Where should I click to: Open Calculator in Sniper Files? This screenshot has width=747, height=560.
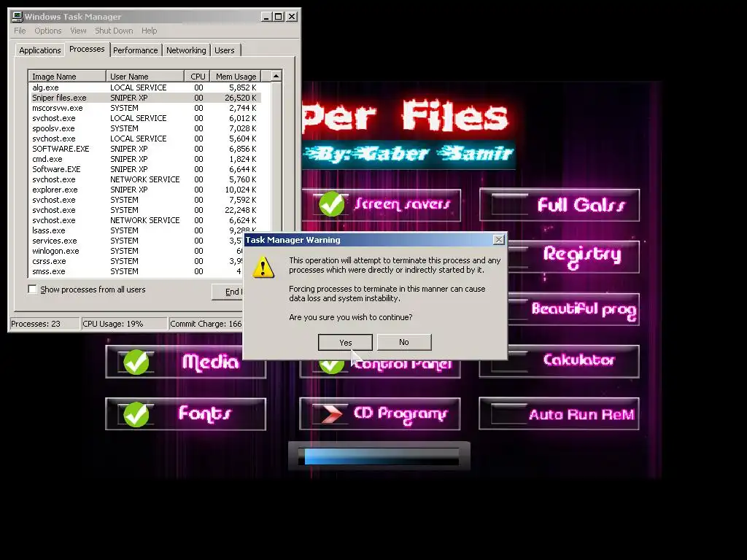[560, 362]
